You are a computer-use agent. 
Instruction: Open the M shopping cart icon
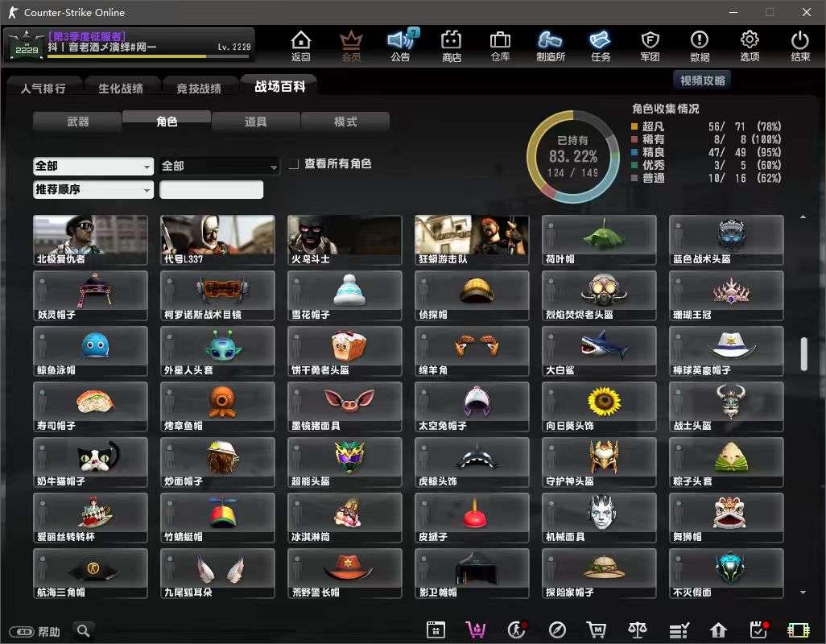click(x=597, y=630)
